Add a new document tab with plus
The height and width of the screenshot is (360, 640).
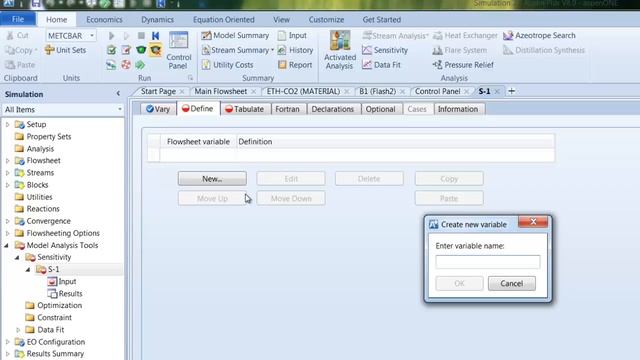tap(511, 91)
